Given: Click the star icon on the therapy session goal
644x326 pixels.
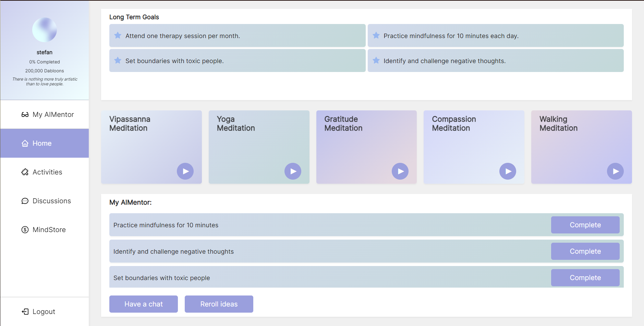Looking at the screenshot, I should 118,35.
